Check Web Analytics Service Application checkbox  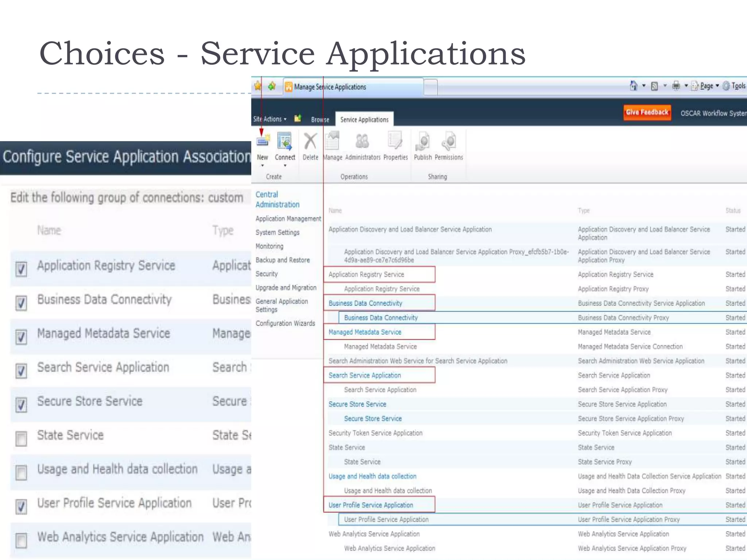click(x=21, y=540)
